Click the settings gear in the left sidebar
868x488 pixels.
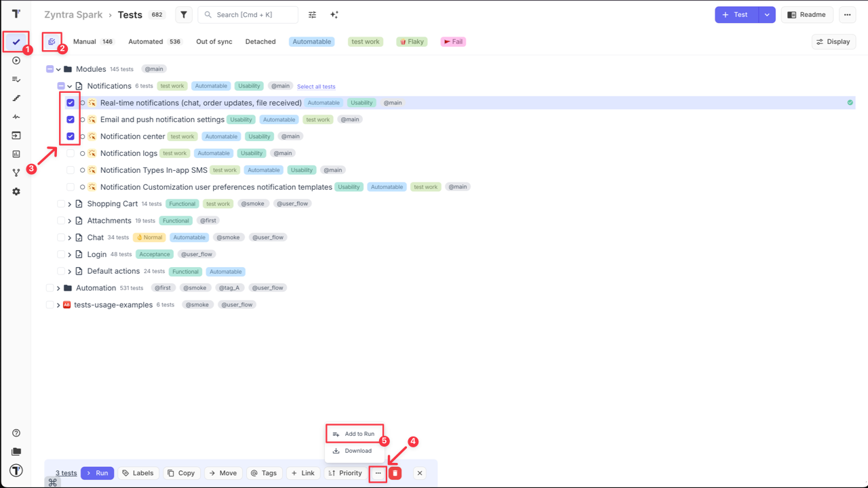(16, 191)
